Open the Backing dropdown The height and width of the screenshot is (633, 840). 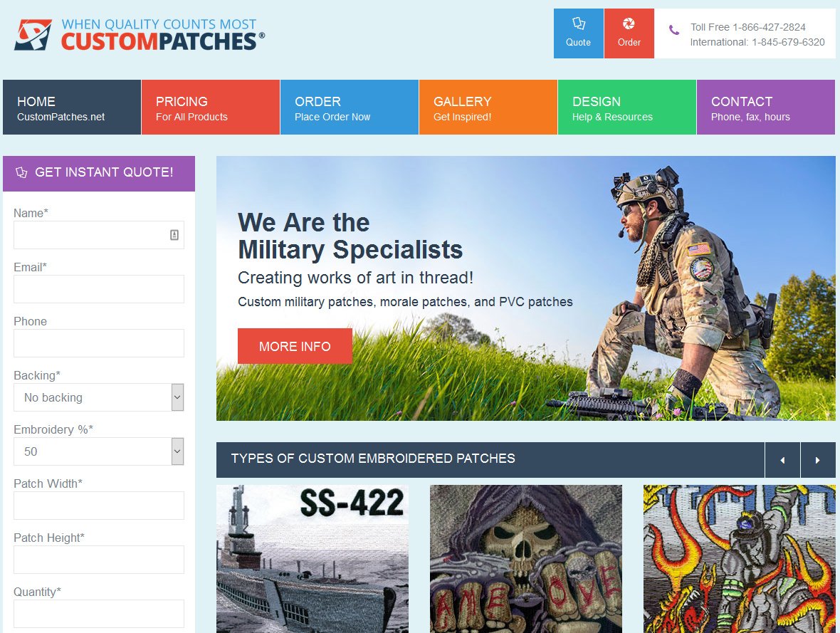point(98,397)
